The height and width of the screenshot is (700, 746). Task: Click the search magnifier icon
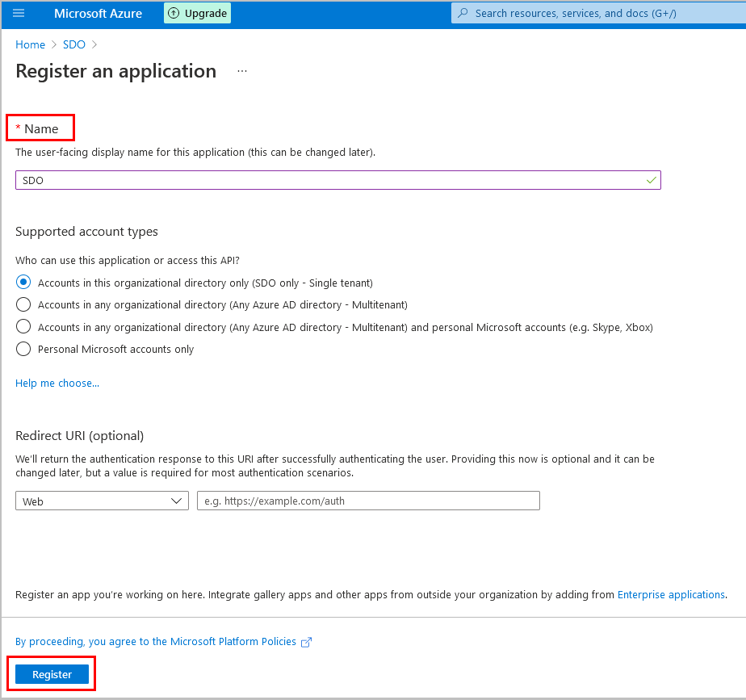coord(463,14)
